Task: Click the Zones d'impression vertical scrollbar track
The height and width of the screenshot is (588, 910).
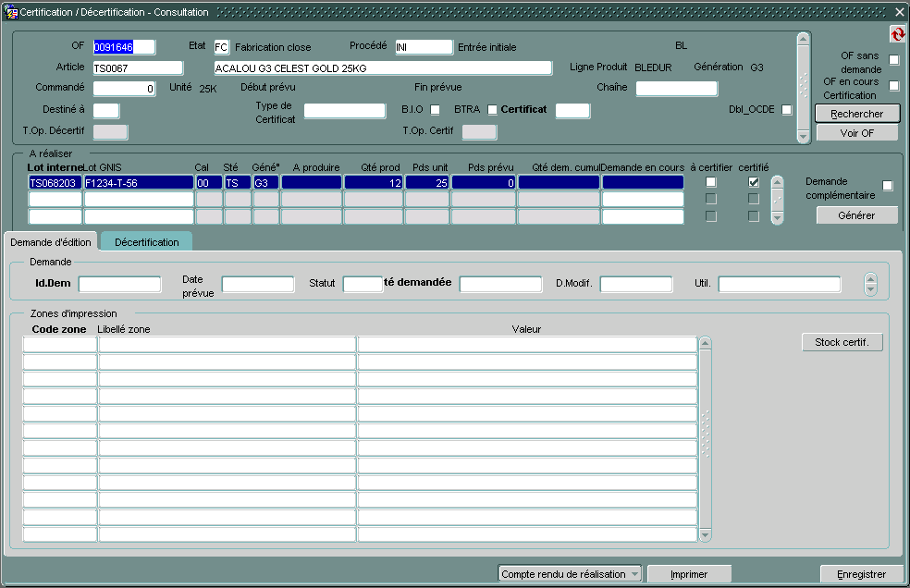Action: click(x=705, y=435)
